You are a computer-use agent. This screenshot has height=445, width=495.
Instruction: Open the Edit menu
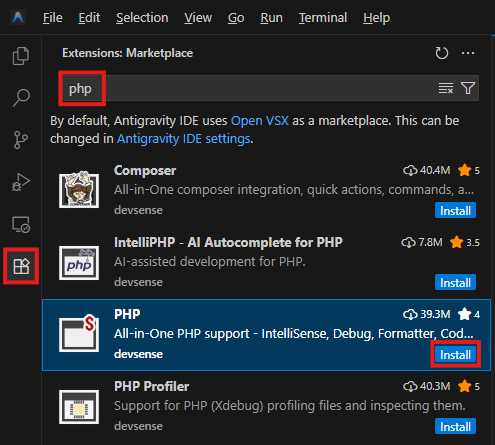(89, 18)
